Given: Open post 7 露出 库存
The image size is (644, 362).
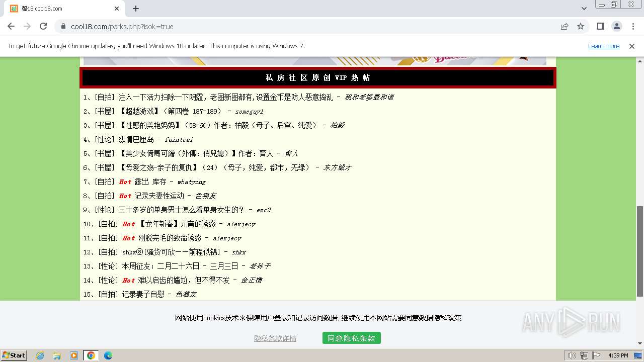Looking at the screenshot, I should coord(150,182).
